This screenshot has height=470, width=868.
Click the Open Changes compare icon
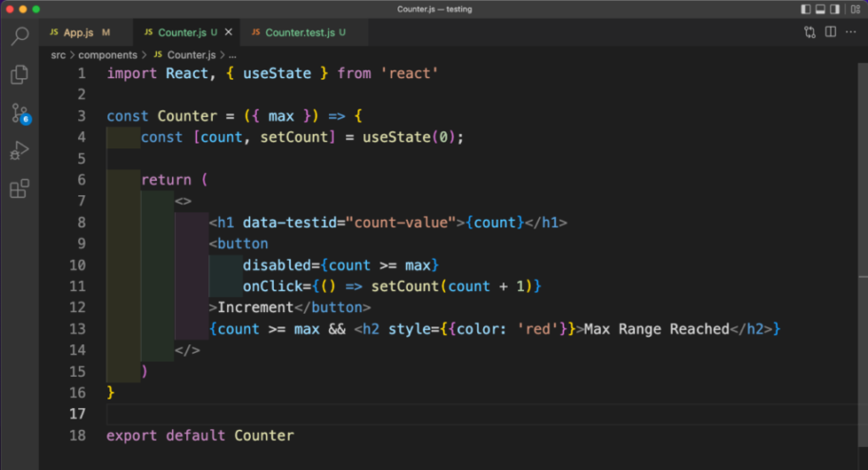[x=810, y=32]
